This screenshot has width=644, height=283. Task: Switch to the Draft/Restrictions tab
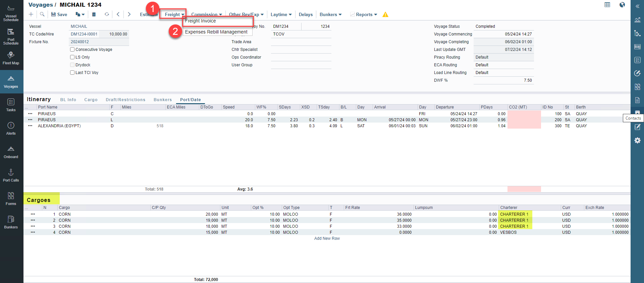pyautogui.click(x=125, y=100)
